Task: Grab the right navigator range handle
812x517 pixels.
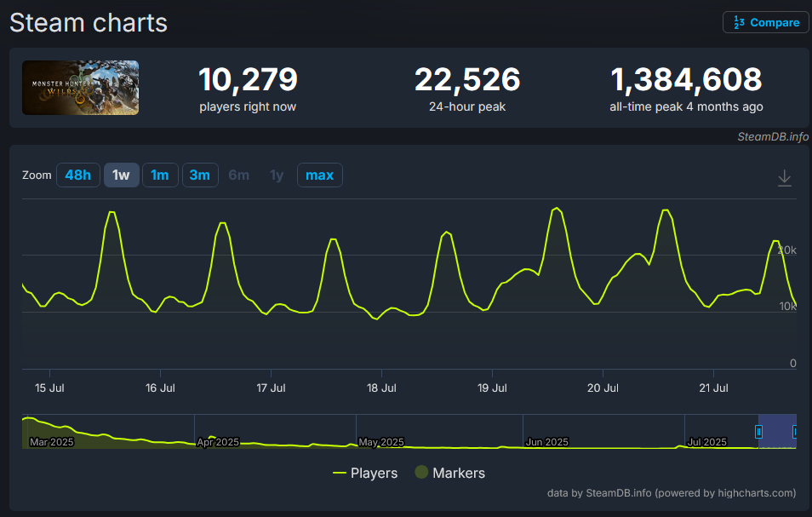Action: click(x=794, y=432)
